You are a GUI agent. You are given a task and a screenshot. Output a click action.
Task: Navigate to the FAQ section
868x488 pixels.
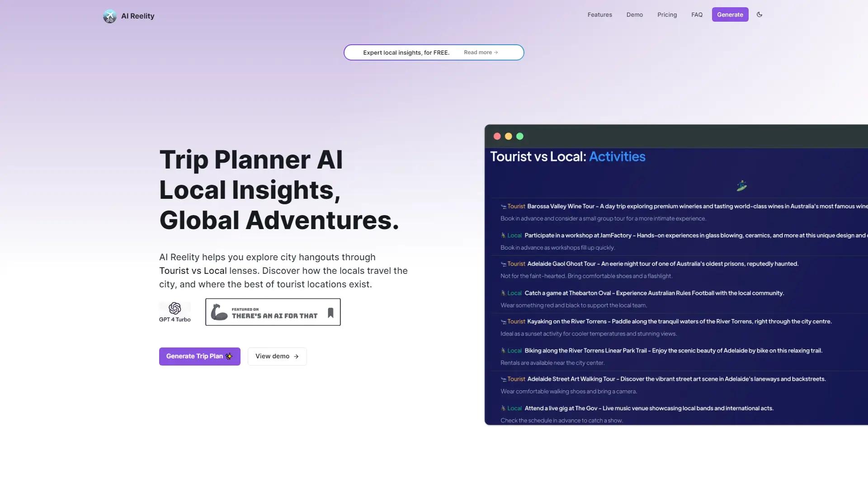(697, 14)
